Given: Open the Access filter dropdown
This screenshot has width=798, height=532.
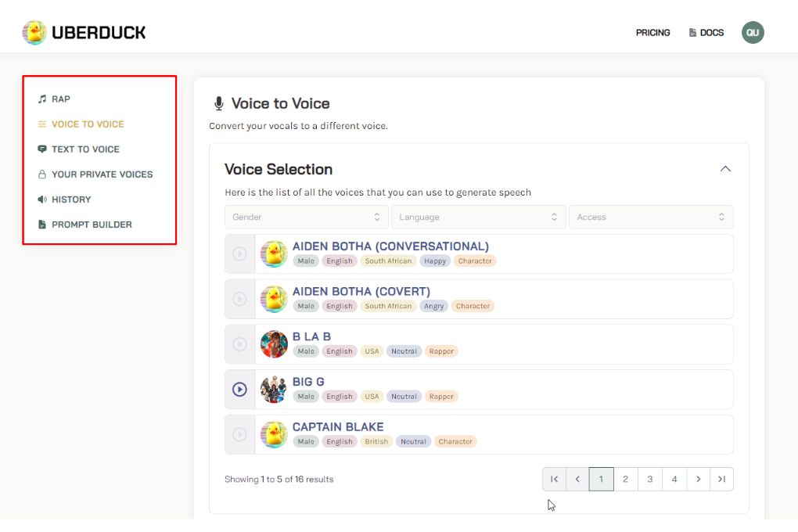Looking at the screenshot, I should click(651, 217).
